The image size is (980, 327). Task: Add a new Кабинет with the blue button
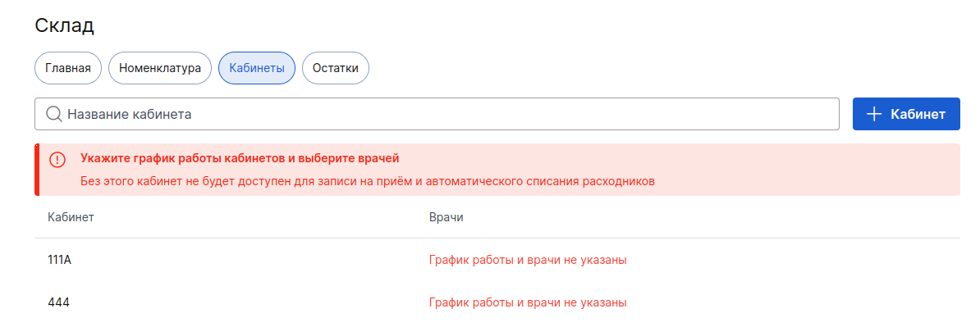click(906, 114)
